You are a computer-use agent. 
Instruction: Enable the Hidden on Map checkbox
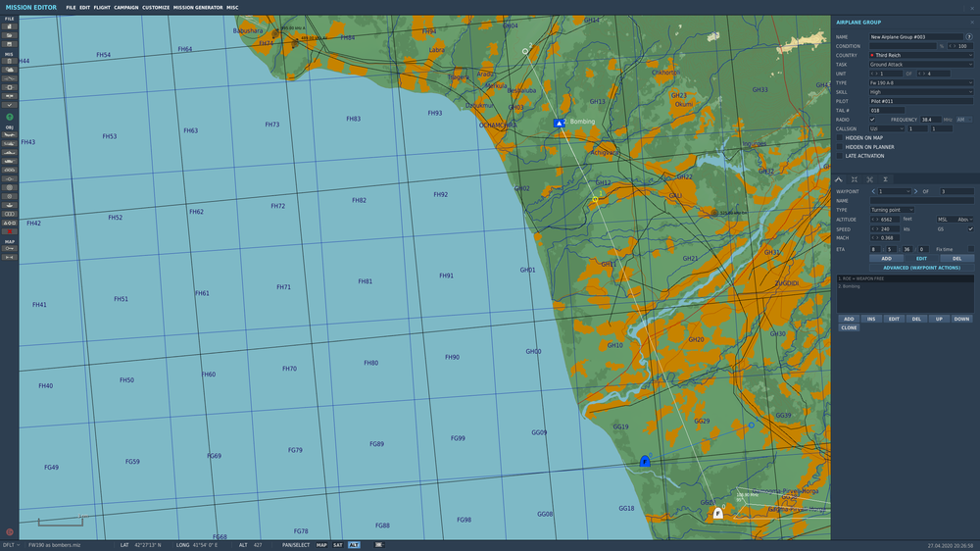point(840,137)
